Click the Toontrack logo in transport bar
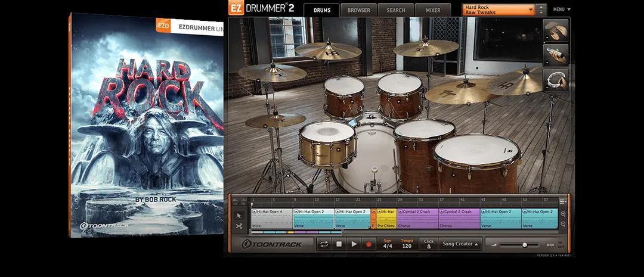The width and height of the screenshot is (644, 277). point(271,244)
